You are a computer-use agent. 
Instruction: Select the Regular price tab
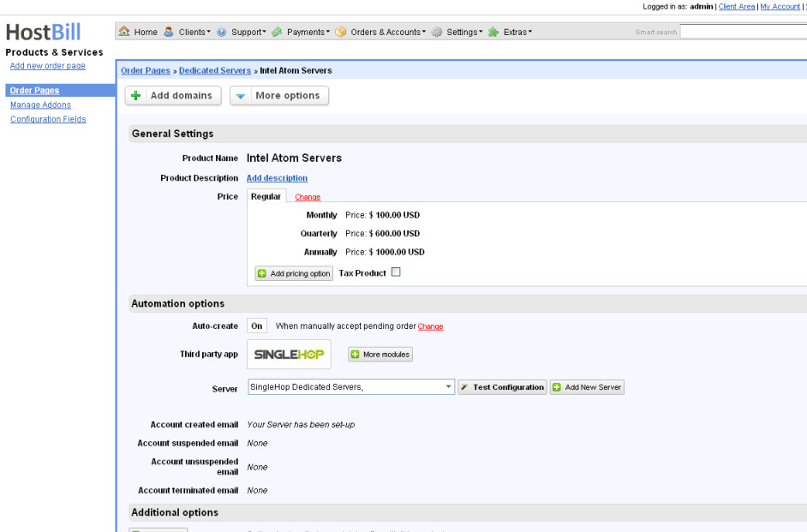266,196
